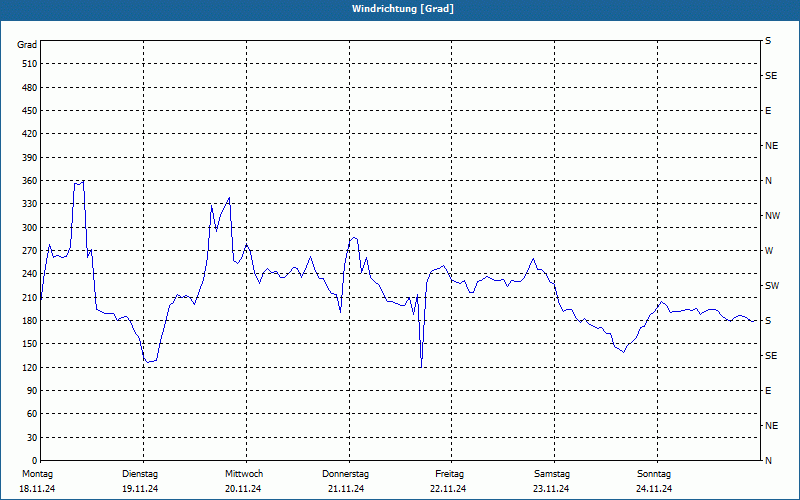
Task: Select the Dienstag day label
Action: click(140, 474)
